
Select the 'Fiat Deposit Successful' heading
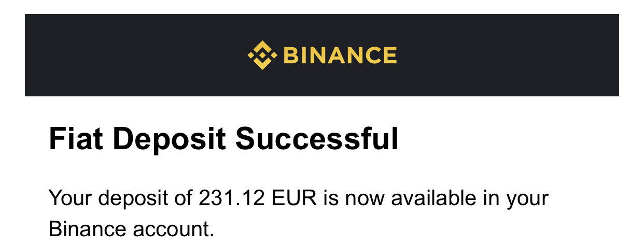(x=223, y=139)
